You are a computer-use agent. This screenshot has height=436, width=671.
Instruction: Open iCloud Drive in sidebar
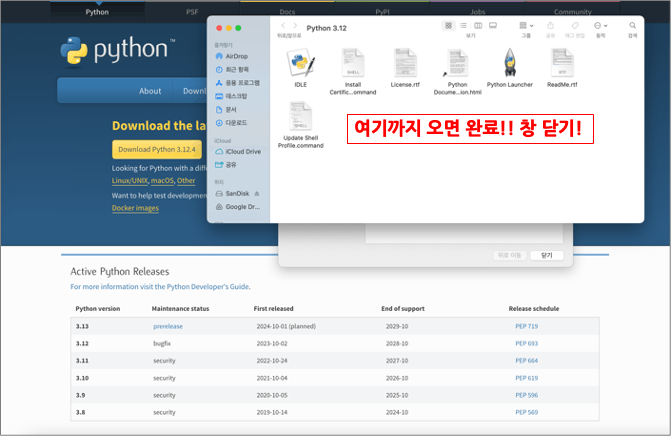point(238,151)
